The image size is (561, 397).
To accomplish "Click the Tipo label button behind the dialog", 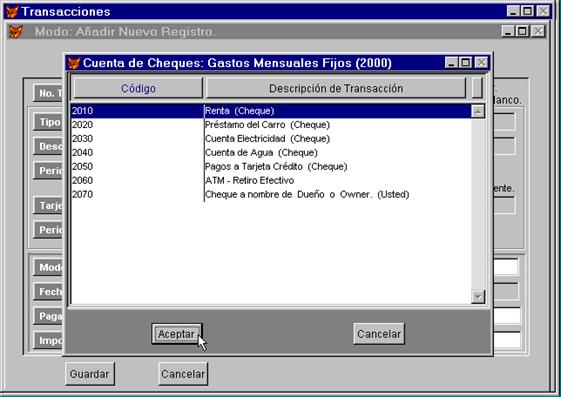I will pos(48,122).
